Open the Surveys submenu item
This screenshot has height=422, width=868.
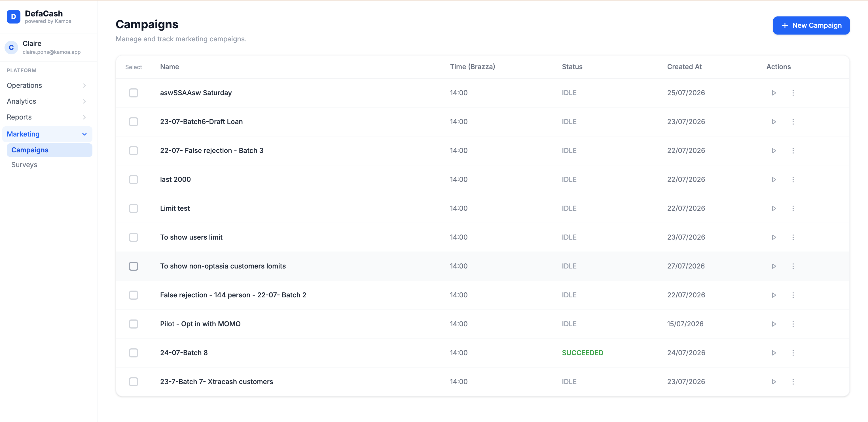pyautogui.click(x=49, y=165)
